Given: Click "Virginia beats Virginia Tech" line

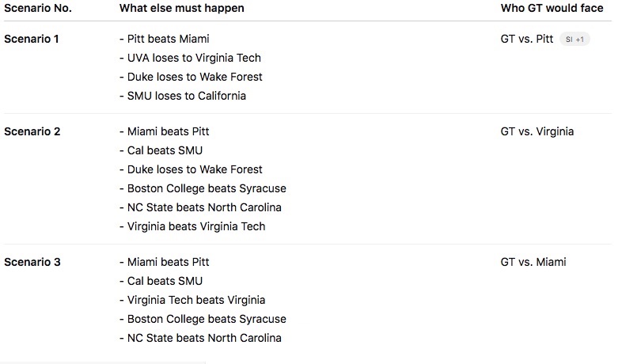Looking at the screenshot, I should click(x=195, y=226).
